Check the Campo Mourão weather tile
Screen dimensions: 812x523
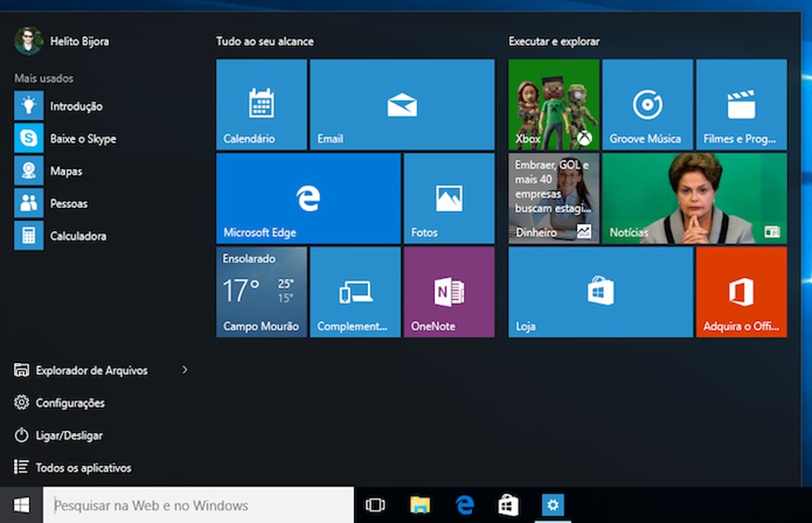point(261,292)
